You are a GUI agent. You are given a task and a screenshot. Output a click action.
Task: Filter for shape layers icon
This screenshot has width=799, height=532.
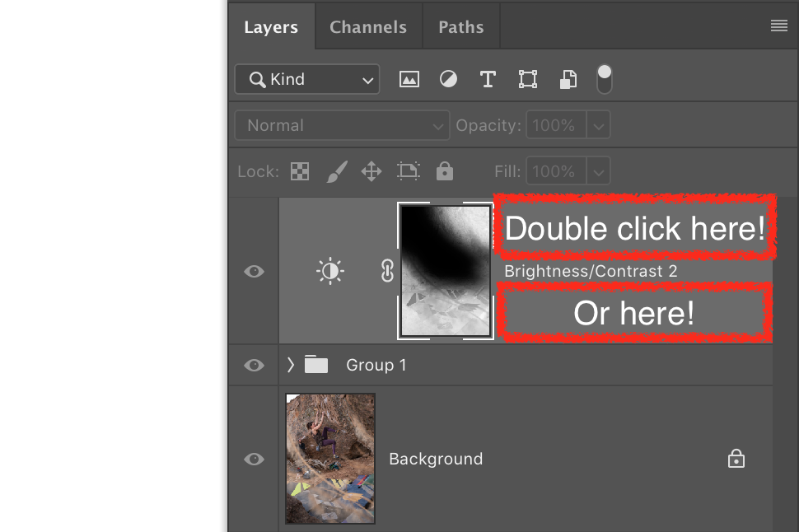coord(527,79)
